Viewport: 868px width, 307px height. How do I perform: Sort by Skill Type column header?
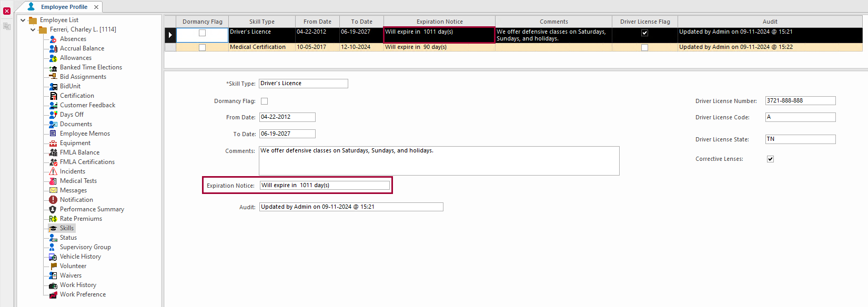coord(262,22)
